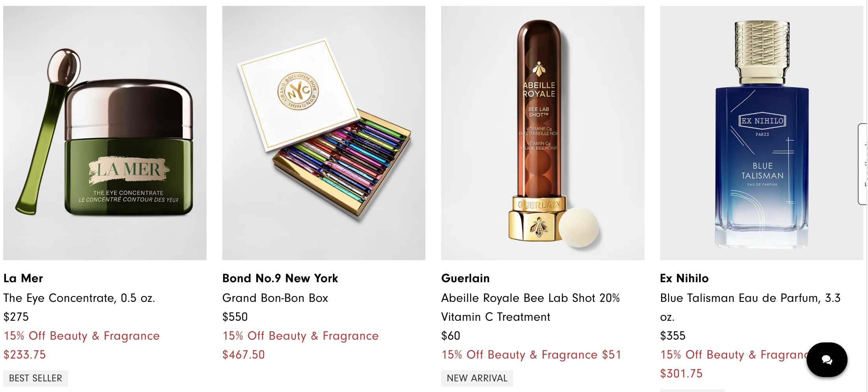Open the live chat bubble button
868x392 pixels.
(827, 360)
